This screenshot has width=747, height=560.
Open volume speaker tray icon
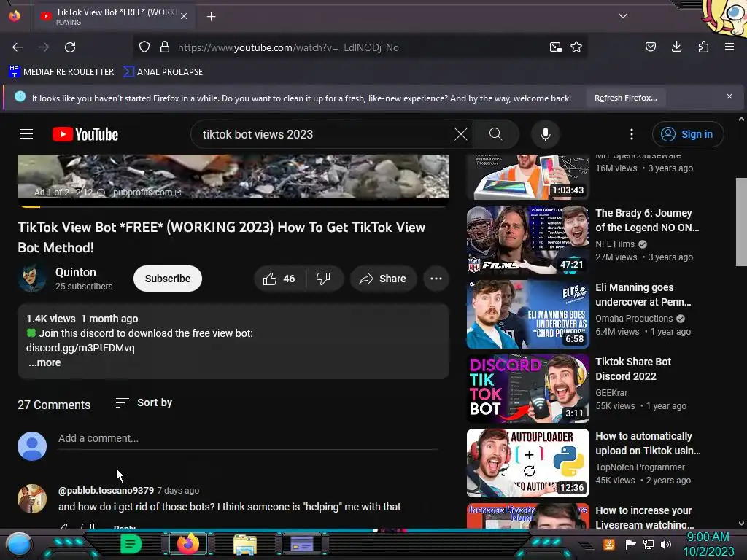pos(666,544)
